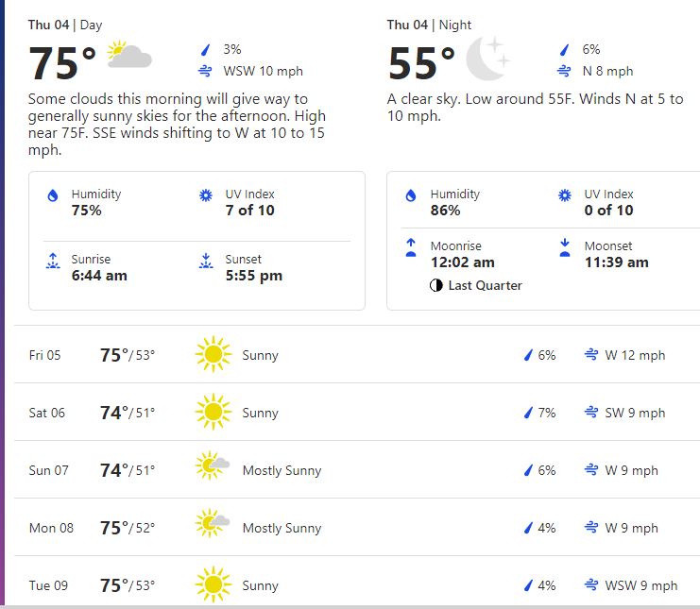Click the Sunrise icon

tap(53, 261)
